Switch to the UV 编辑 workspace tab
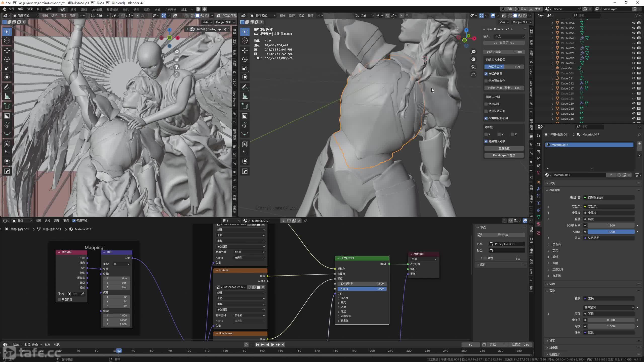The width and height of the screenshot is (644, 362). tap(97, 10)
